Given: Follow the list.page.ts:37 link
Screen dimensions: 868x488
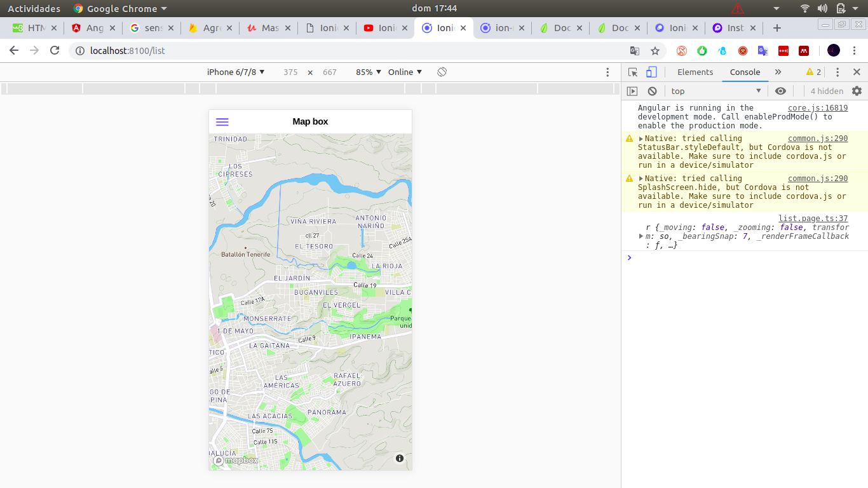Looking at the screenshot, I should coord(813,218).
